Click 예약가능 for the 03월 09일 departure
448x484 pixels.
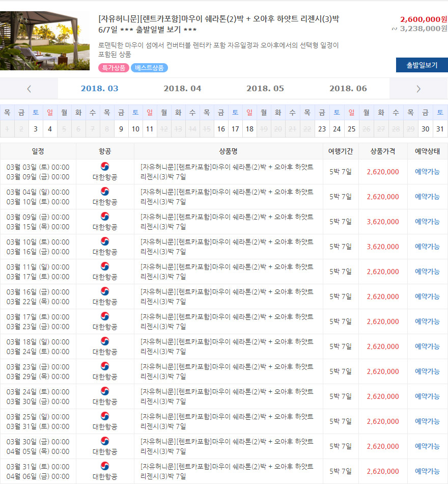tap(427, 222)
